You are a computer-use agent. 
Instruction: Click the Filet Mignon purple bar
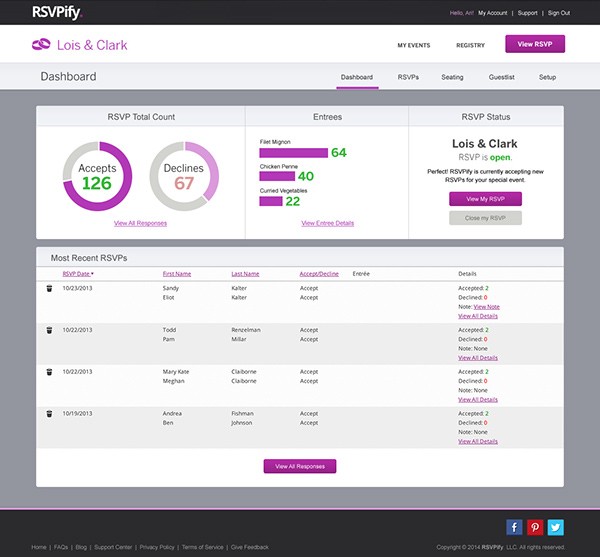pyautogui.click(x=293, y=153)
